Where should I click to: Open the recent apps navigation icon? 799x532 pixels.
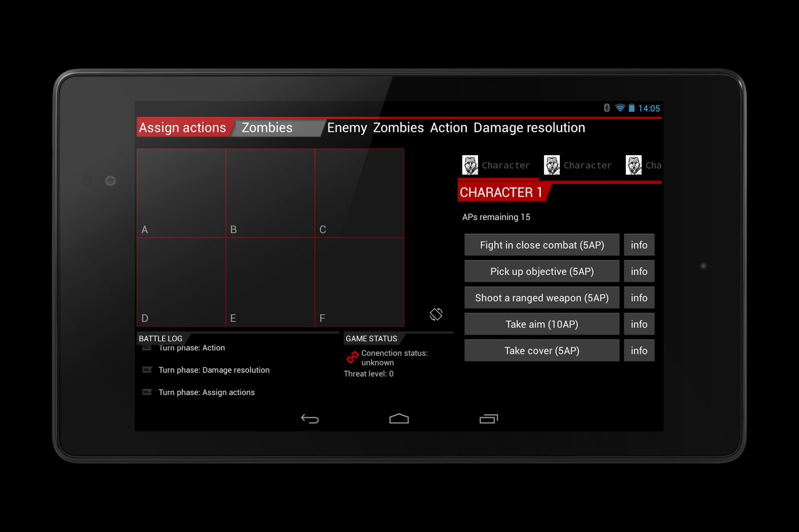(x=488, y=419)
